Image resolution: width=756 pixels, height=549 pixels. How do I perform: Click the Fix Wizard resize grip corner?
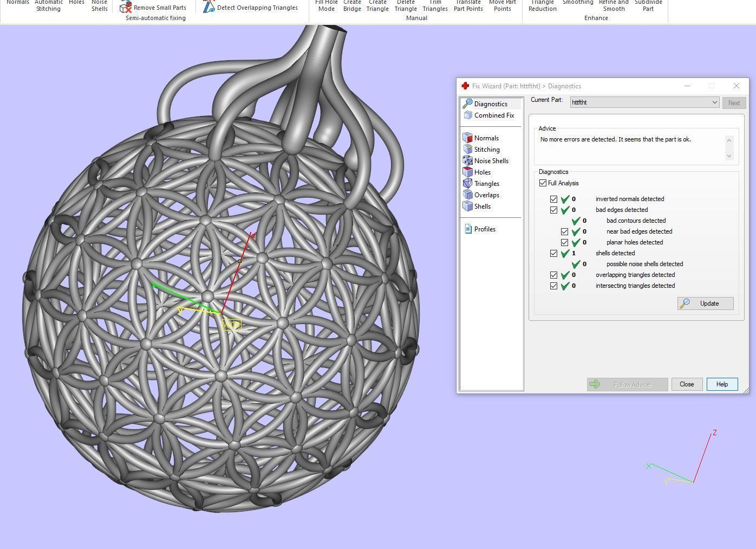click(x=746, y=390)
